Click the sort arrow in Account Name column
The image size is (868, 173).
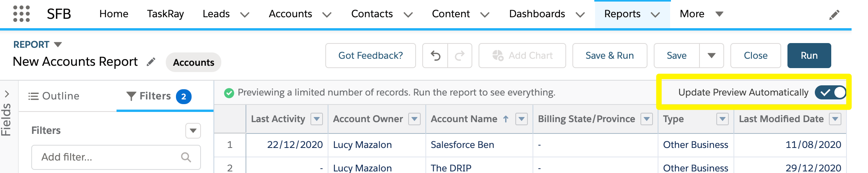[x=506, y=119]
